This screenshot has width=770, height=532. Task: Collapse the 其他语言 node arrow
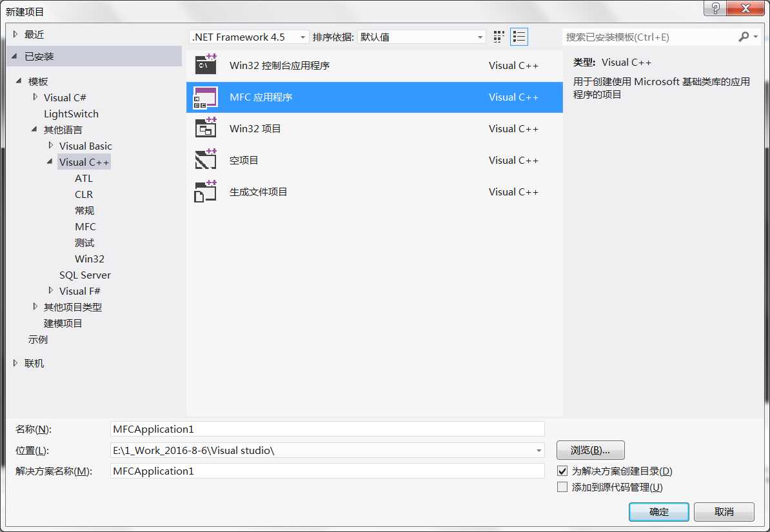(x=34, y=129)
